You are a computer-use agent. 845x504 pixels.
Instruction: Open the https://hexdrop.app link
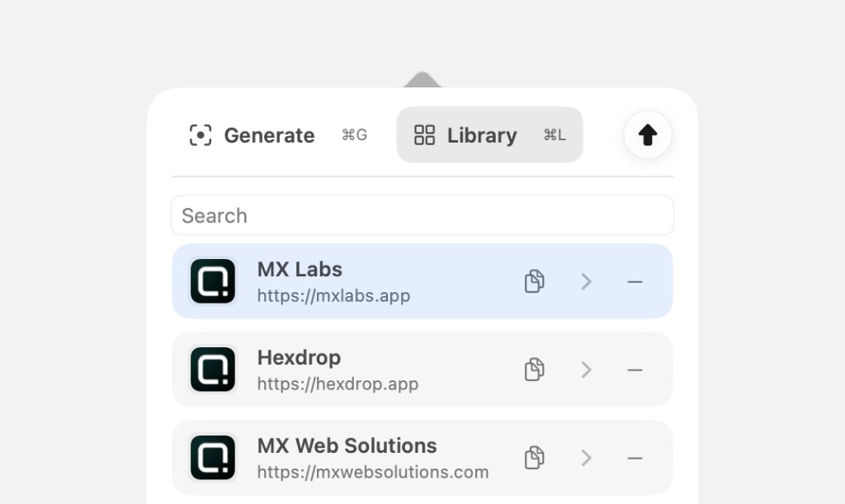click(338, 384)
